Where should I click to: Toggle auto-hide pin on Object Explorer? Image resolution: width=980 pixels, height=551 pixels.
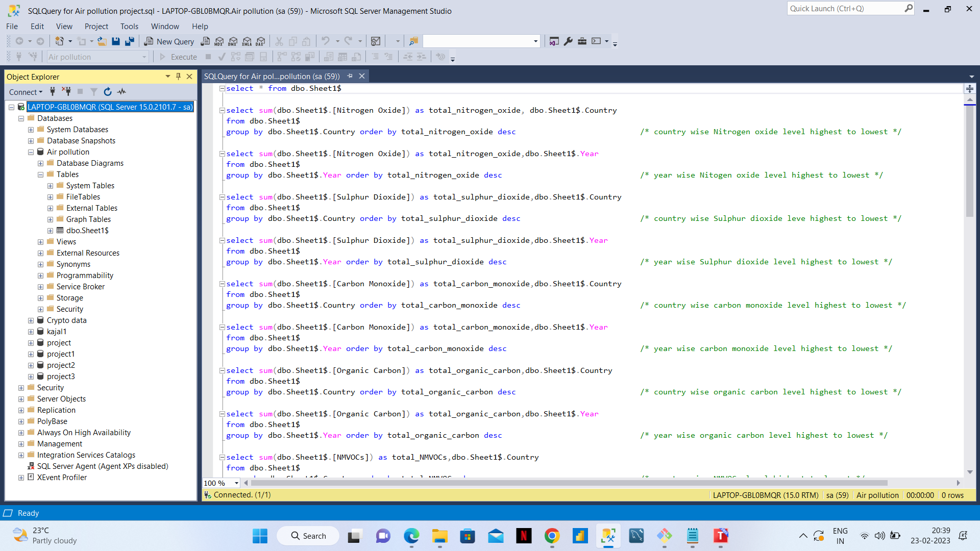[x=178, y=77]
